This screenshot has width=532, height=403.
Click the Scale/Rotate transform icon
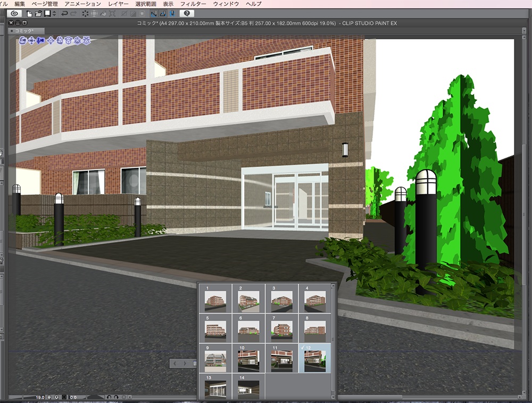click(112, 14)
